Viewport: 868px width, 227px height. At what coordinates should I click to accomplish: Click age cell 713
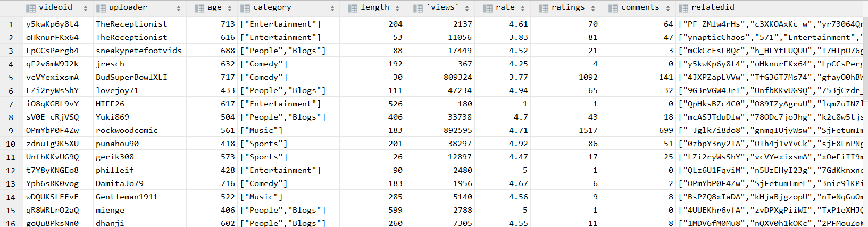coord(228,24)
